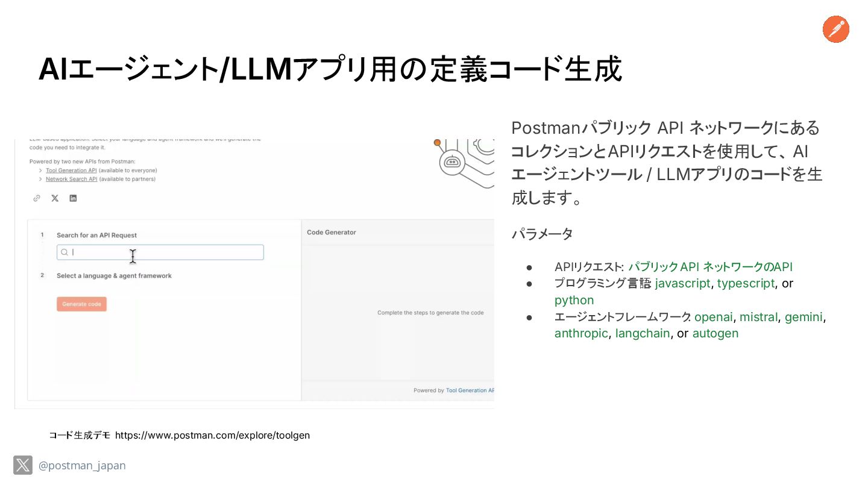Click the green 'autogen' framework text
Viewport: 868px width, 488px height.
715,333
